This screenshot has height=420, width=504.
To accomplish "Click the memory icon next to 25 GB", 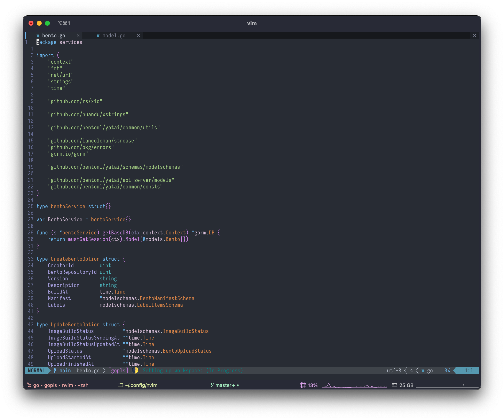I will coord(394,385).
